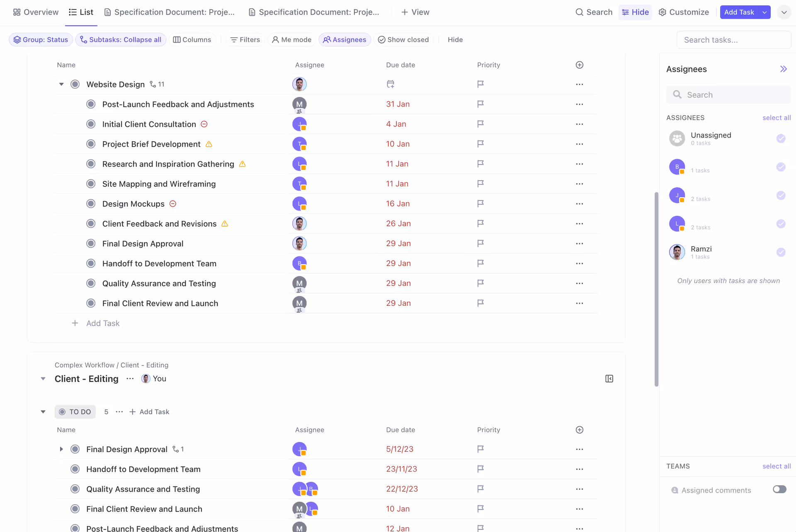Viewport: 796px width, 532px height.
Task: Click the warning icon on Project Brief Development
Action: tap(209, 144)
